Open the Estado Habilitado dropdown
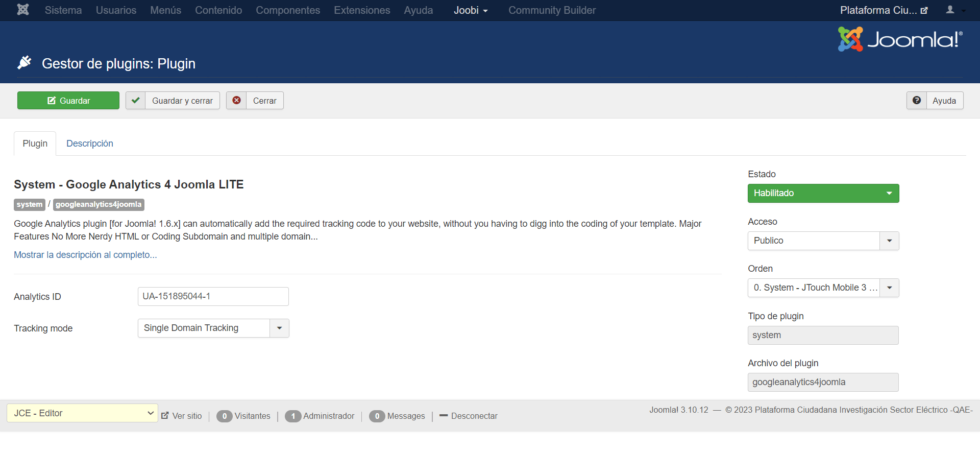The image size is (980, 451). [823, 194]
